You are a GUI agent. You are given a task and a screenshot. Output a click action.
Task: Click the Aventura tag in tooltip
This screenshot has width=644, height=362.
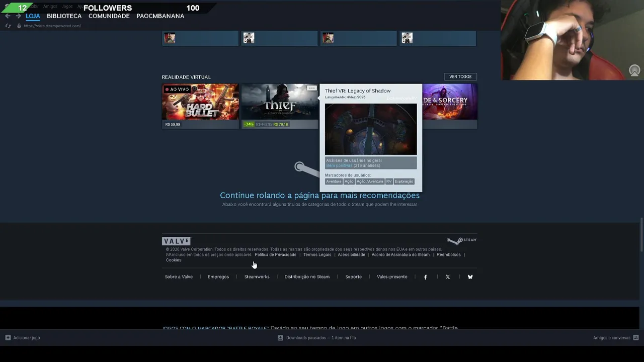334,182
